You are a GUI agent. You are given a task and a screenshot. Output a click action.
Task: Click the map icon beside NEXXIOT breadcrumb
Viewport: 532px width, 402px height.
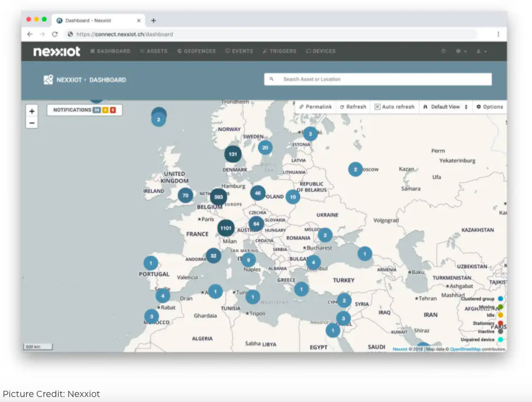coord(48,80)
